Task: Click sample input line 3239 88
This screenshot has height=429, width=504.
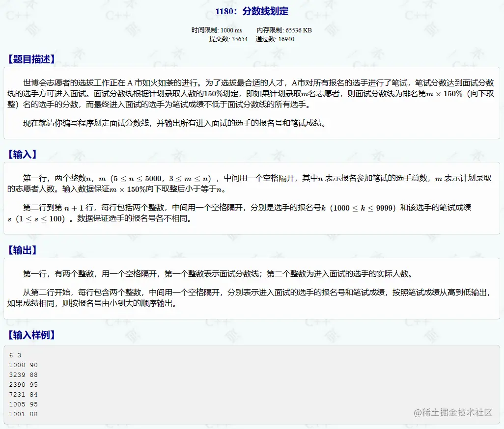Action: click(24, 375)
